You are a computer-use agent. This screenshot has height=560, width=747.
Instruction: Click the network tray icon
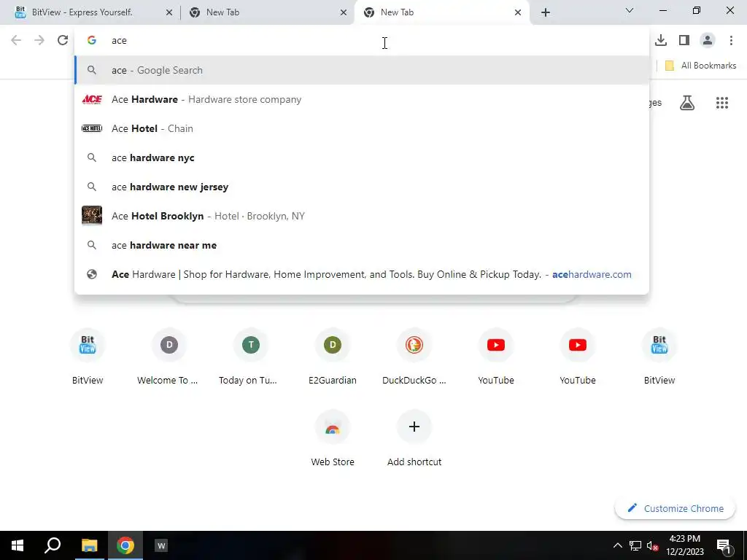[635, 545]
